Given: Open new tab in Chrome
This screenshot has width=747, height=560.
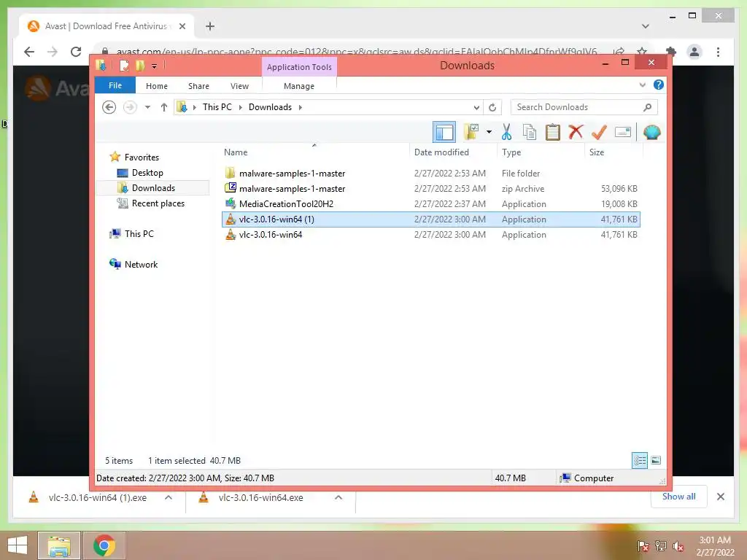Looking at the screenshot, I should (x=210, y=26).
